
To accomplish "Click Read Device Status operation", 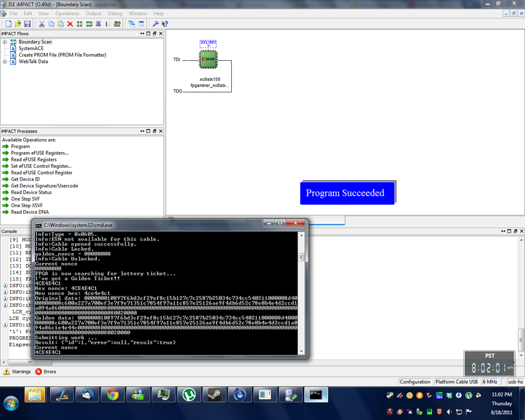I will click(31, 192).
